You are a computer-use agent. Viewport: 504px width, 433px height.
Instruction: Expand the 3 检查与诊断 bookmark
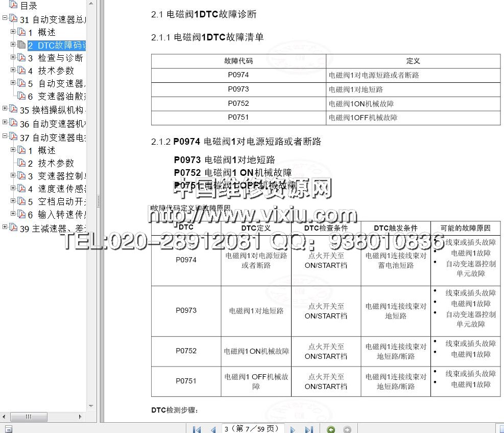click(x=13, y=57)
